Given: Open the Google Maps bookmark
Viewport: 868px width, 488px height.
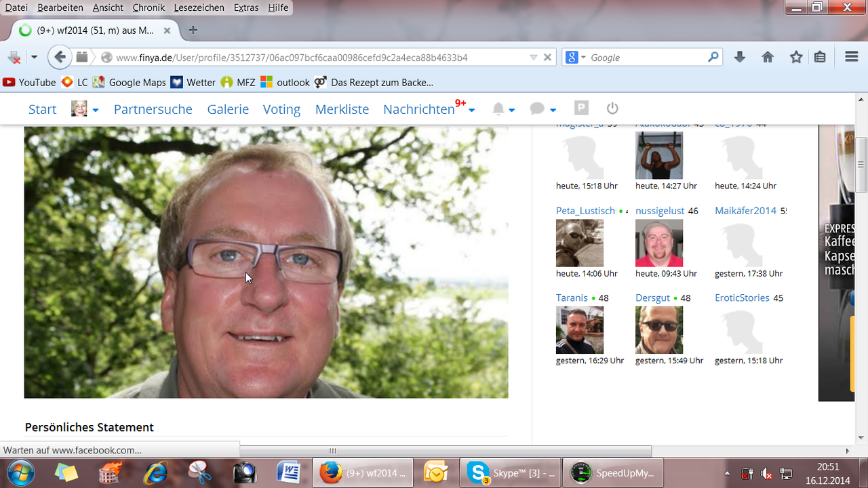Looking at the screenshot, I should [130, 82].
